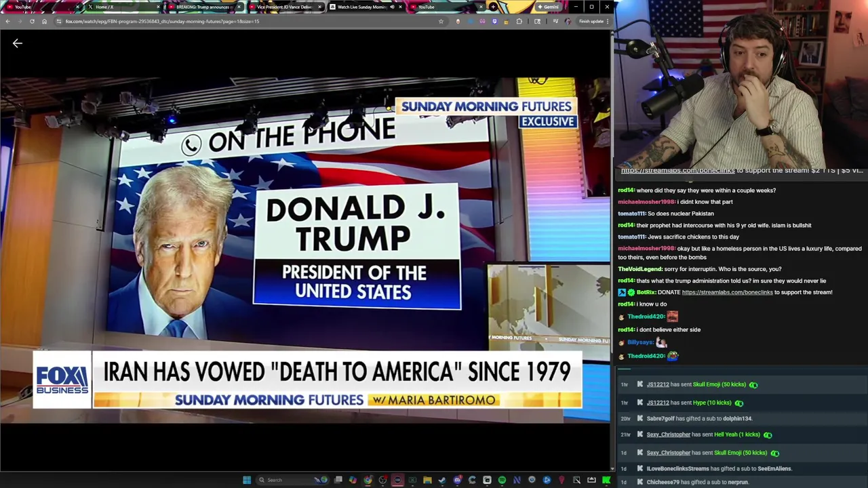The image size is (868, 488).
Task: Open OBS Studio from the taskbar
Action: pos(382,480)
